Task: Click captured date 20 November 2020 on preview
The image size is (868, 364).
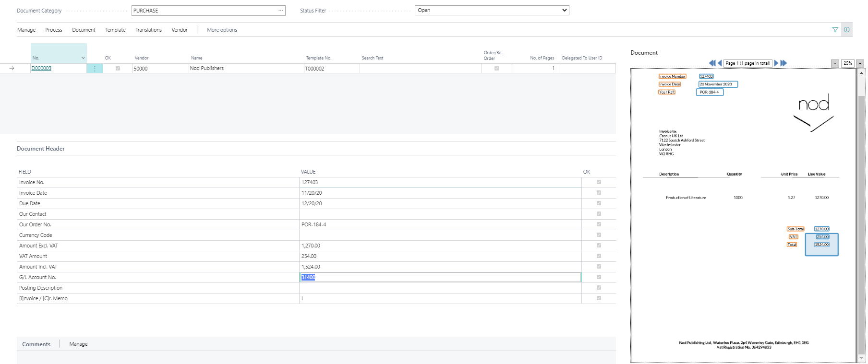Action: pos(718,84)
